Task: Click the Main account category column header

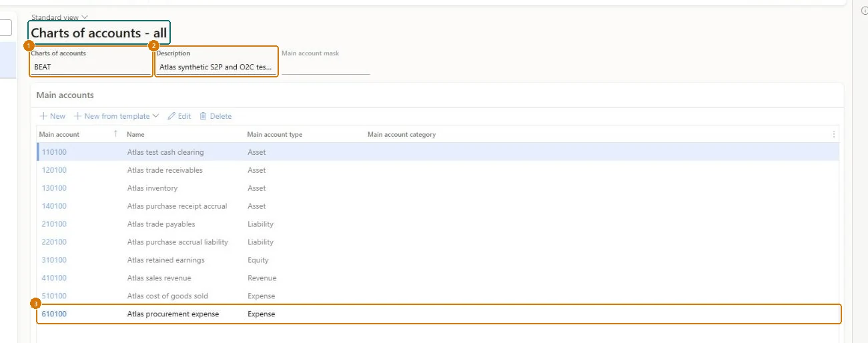Action: coord(402,134)
